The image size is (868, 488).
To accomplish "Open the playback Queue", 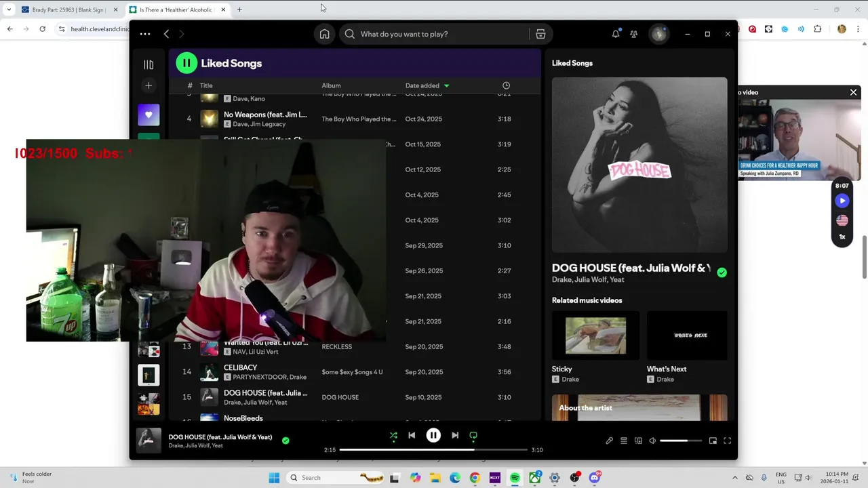I will pos(624,441).
